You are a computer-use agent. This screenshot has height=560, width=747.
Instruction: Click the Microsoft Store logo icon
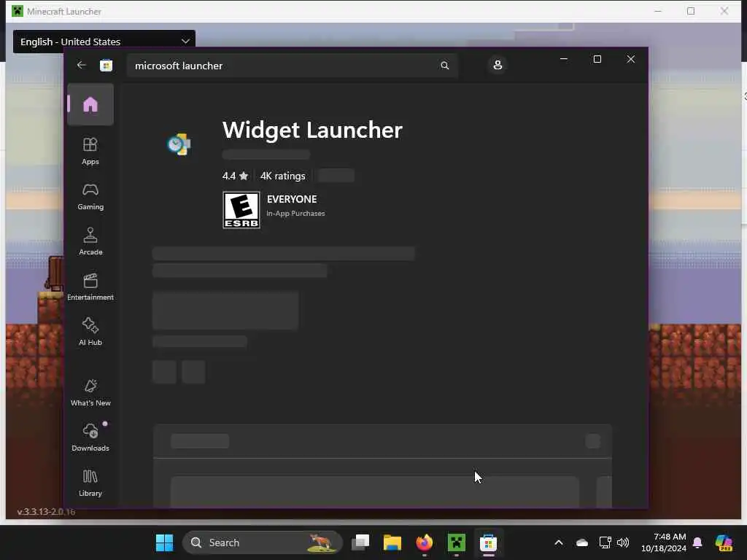pyautogui.click(x=107, y=65)
